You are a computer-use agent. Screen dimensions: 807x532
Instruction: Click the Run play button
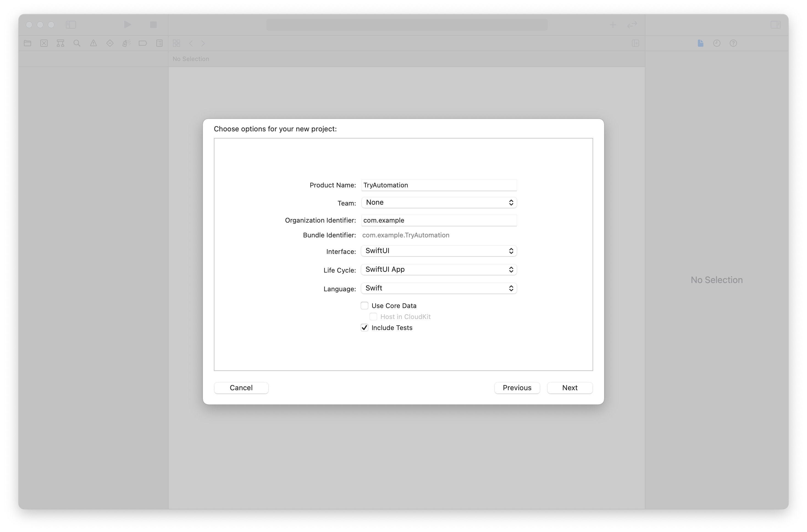(x=127, y=24)
